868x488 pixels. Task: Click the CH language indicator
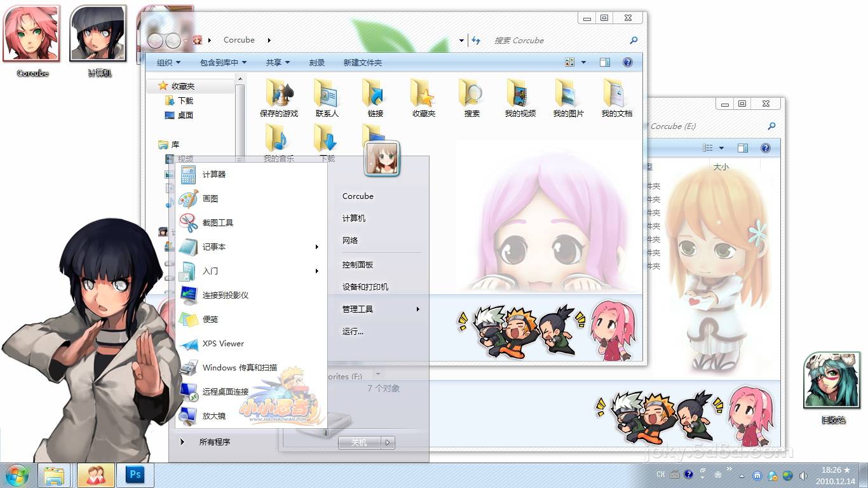click(x=661, y=475)
